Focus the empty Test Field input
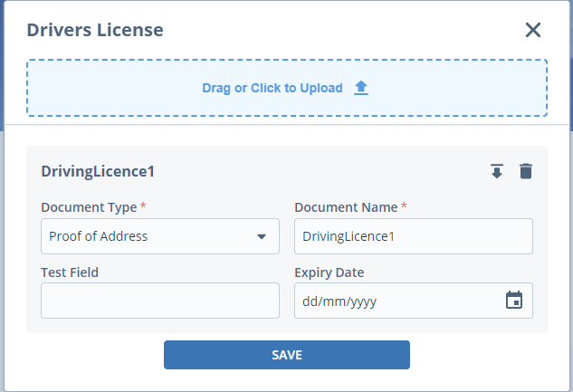 (159, 301)
